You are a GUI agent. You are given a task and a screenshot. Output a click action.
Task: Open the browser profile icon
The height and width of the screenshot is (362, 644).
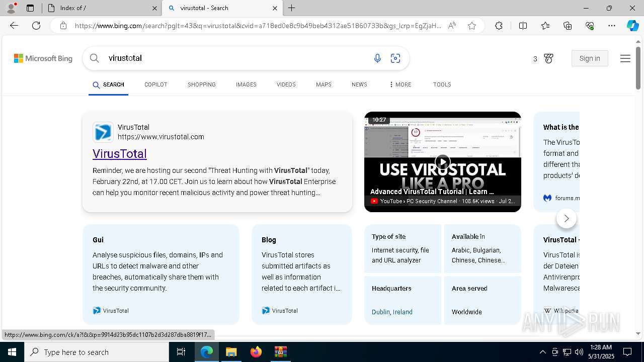click(x=11, y=8)
